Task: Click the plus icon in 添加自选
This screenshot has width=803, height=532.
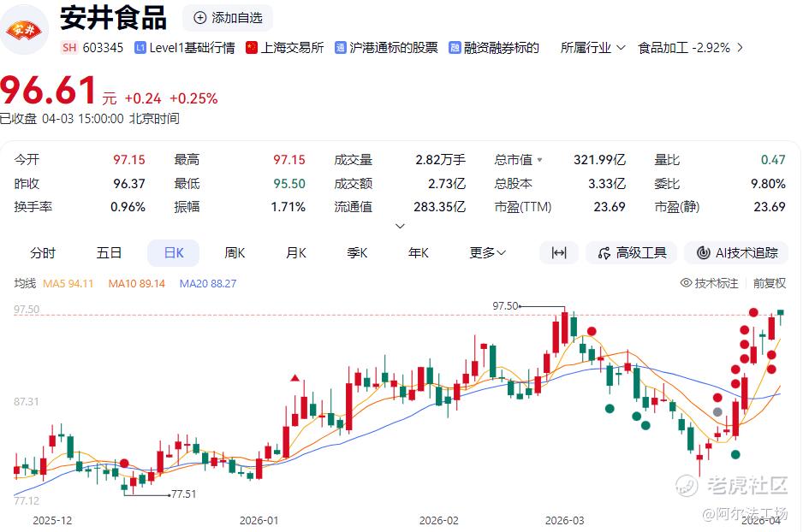Action: point(199,18)
